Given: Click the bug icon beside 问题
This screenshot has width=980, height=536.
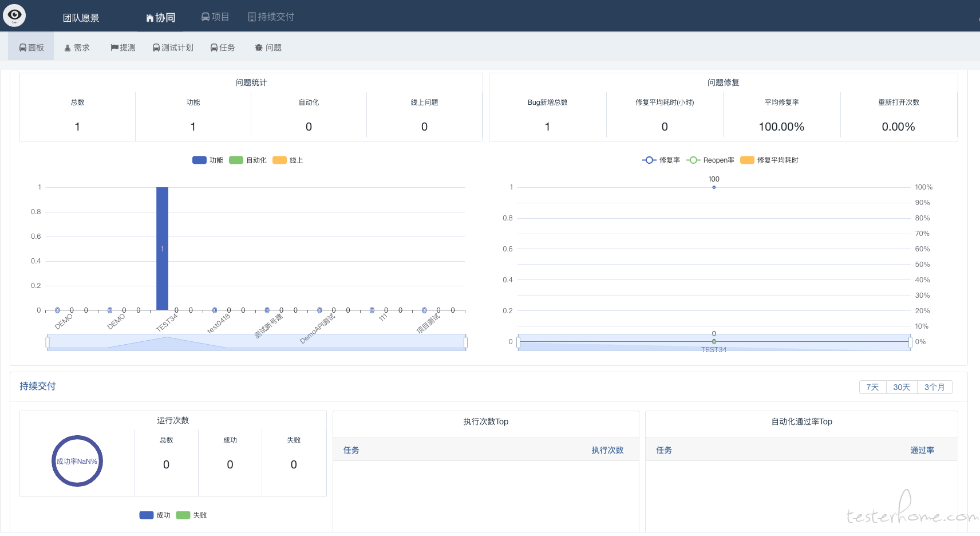Looking at the screenshot, I should (x=259, y=48).
